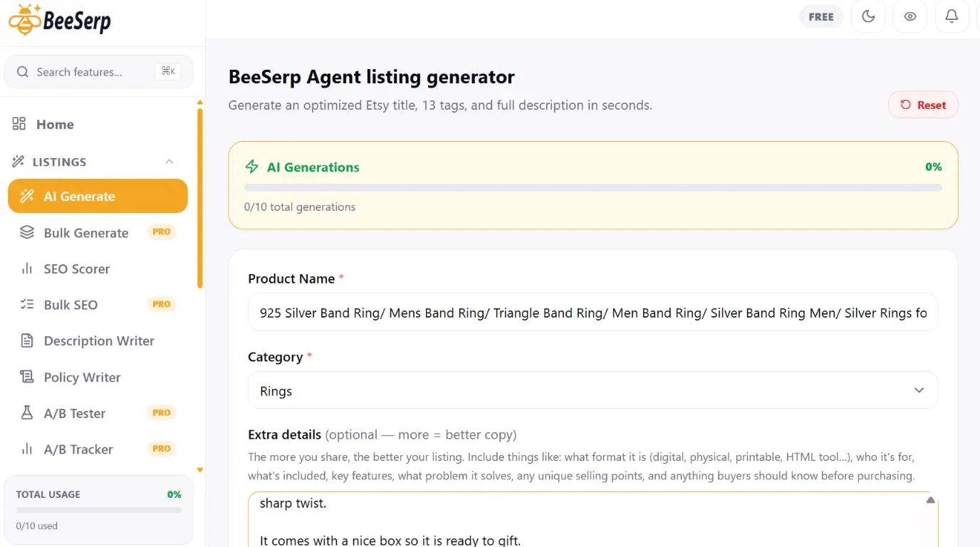Image resolution: width=980 pixels, height=547 pixels.
Task: Select AI Generate in sidebar
Action: pyautogui.click(x=98, y=196)
